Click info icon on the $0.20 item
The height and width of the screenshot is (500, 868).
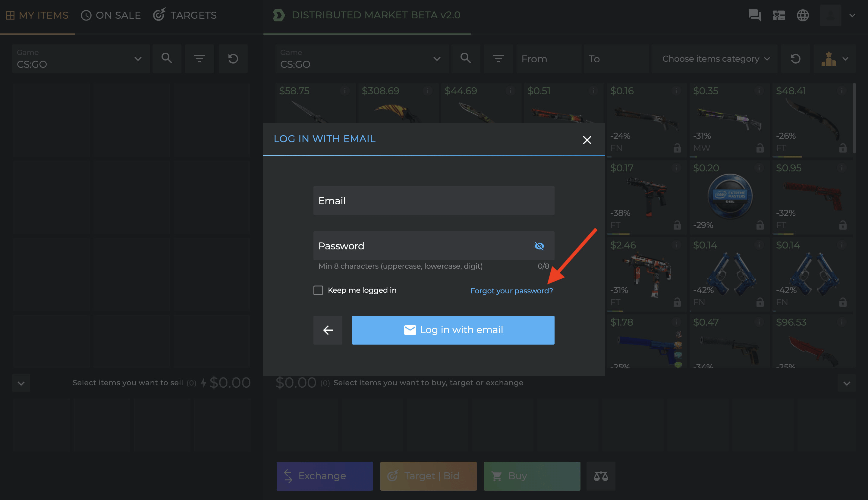(x=759, y=168)
